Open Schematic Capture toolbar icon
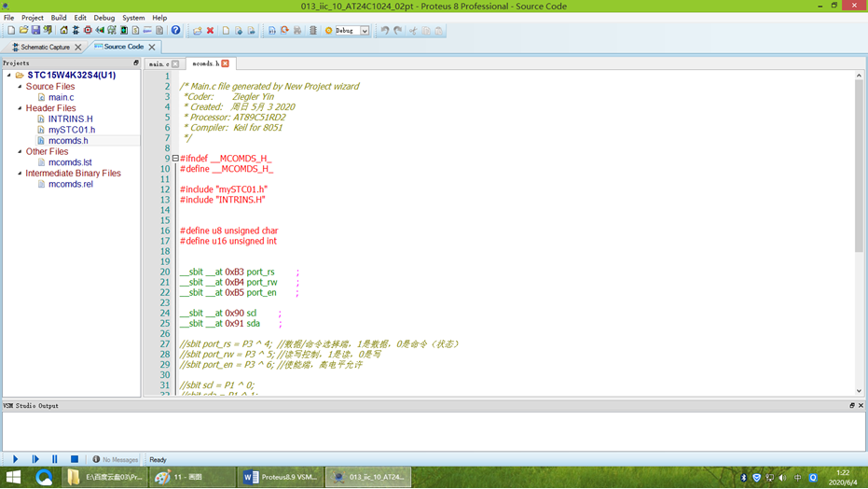 coord(76,31)
